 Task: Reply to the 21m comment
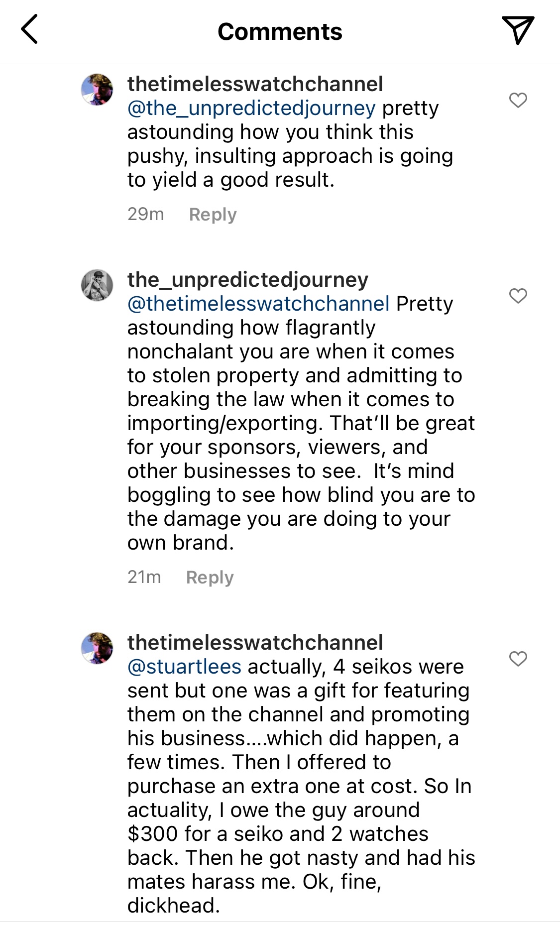[210, 578]
